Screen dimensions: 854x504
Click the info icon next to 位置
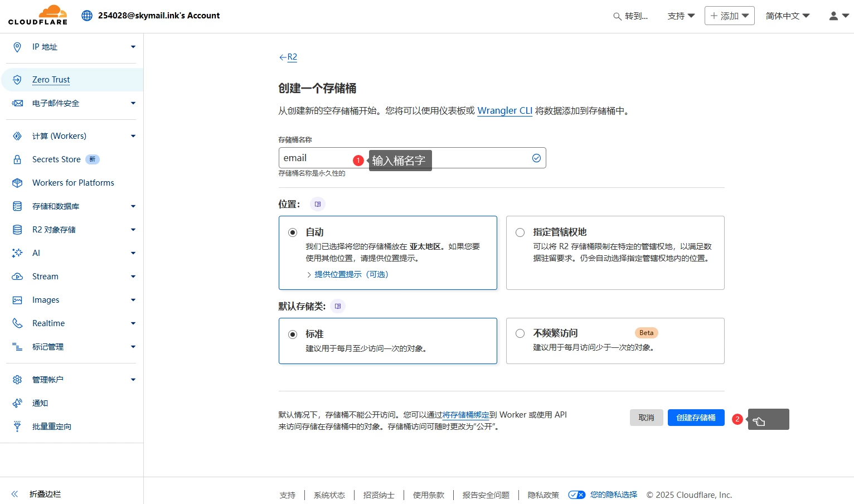(x=317, y=204)
